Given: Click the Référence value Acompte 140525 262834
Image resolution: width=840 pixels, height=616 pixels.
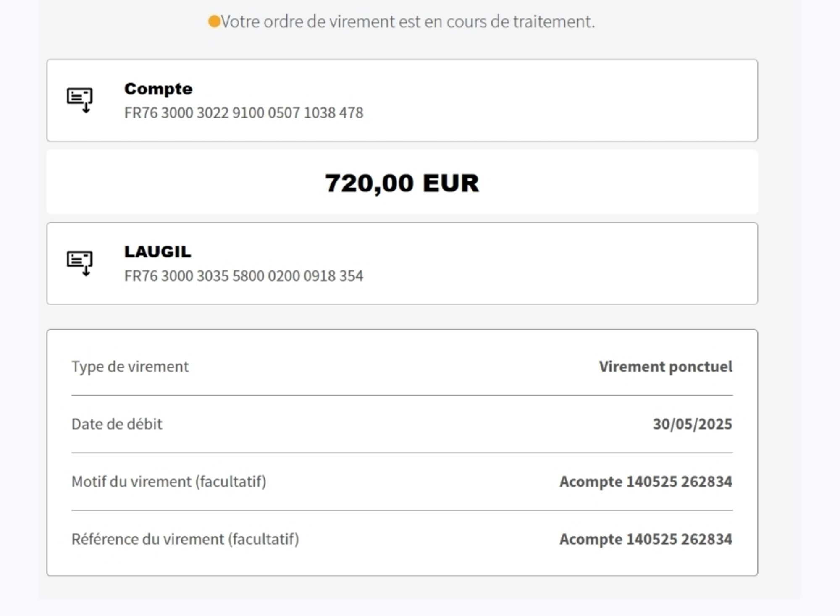Looking at the screenshot, I should (646, 539).
